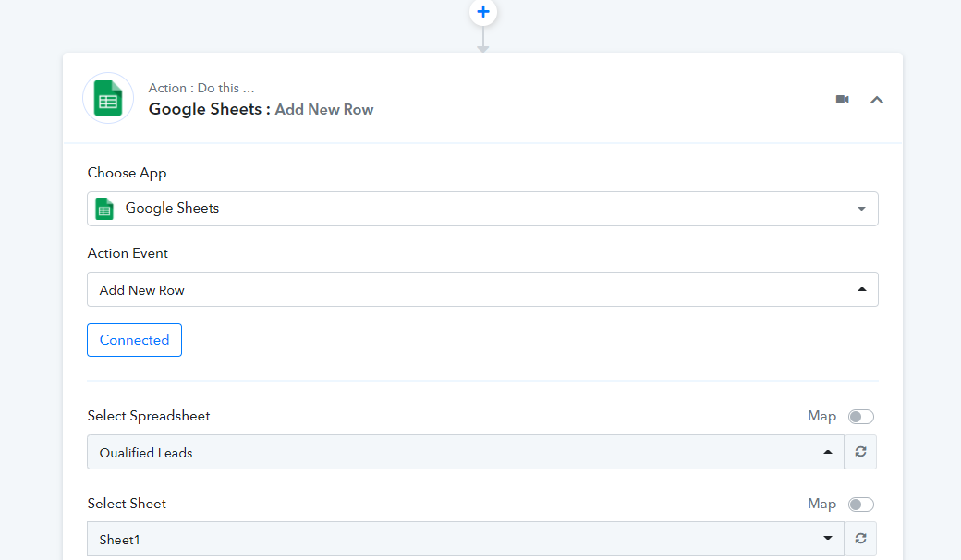Screen dimensions: 961x560
Task: Collapse the Google Sheets action panel
Action: coord(877,100)
